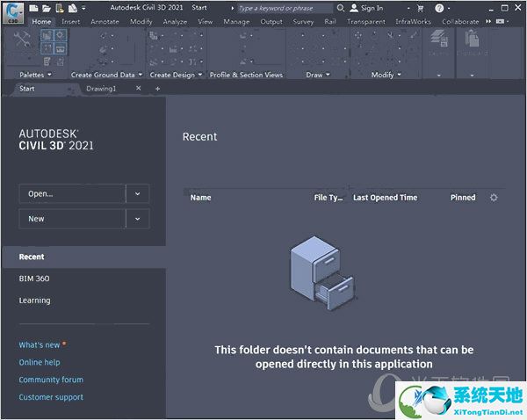
Task: Open the C3D application menu button
Action: click(x=13, y=13)
